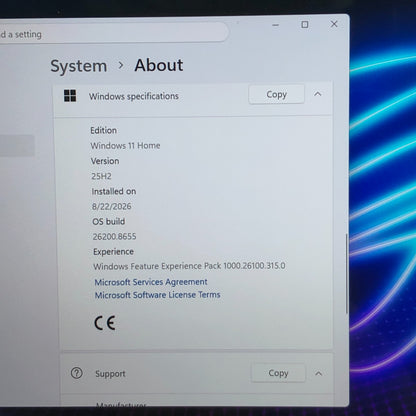
Task: Click the Windows specifications header text
Action: 134,96
